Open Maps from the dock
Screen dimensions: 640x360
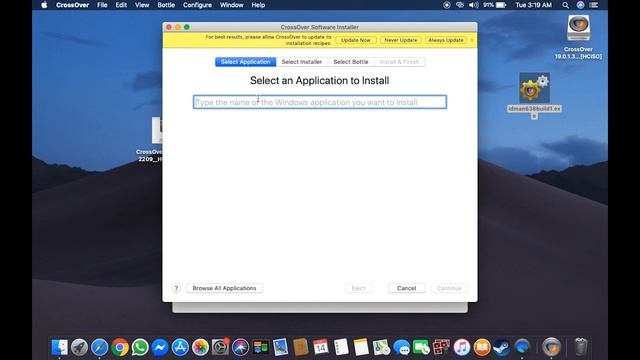point(381,347)
